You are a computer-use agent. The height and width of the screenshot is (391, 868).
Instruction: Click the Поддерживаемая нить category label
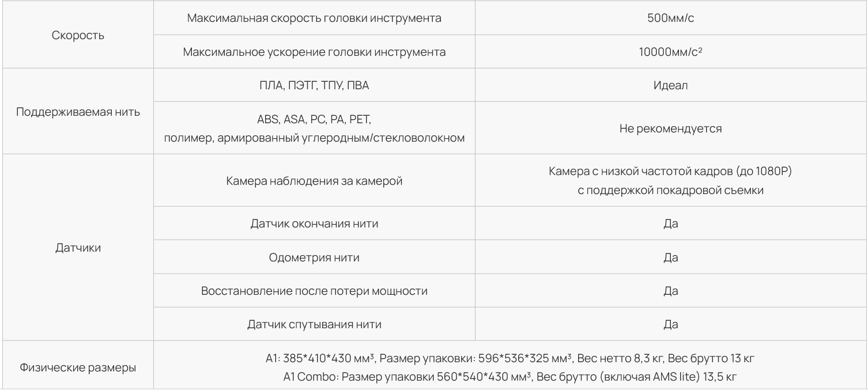(78, 112)
